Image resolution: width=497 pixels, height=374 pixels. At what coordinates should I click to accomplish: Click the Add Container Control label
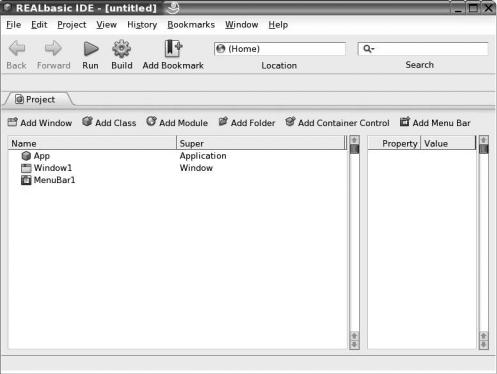pos(344,123)
